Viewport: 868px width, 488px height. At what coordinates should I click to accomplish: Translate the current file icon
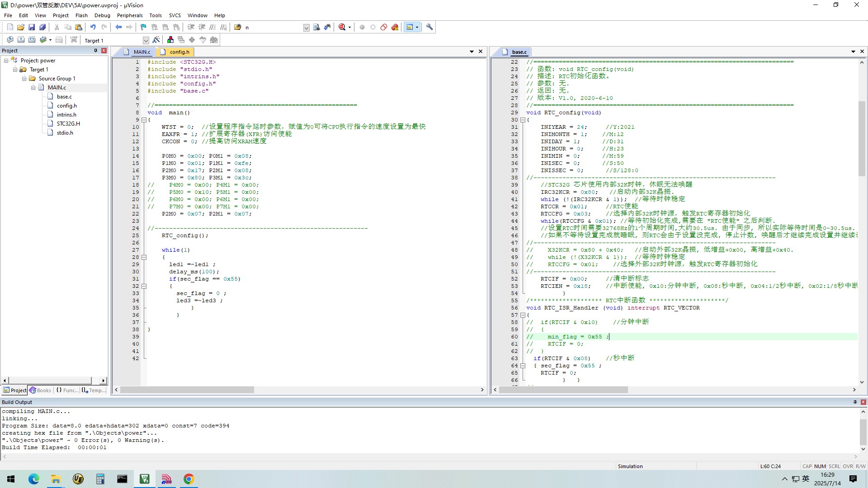pyautogui.click(x=10, y=40)
